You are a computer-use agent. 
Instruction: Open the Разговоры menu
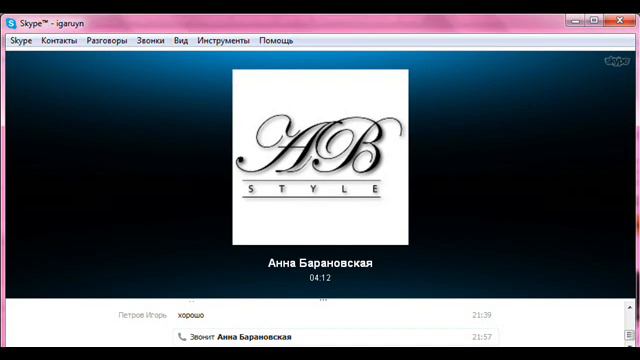[x=107, y=41]
